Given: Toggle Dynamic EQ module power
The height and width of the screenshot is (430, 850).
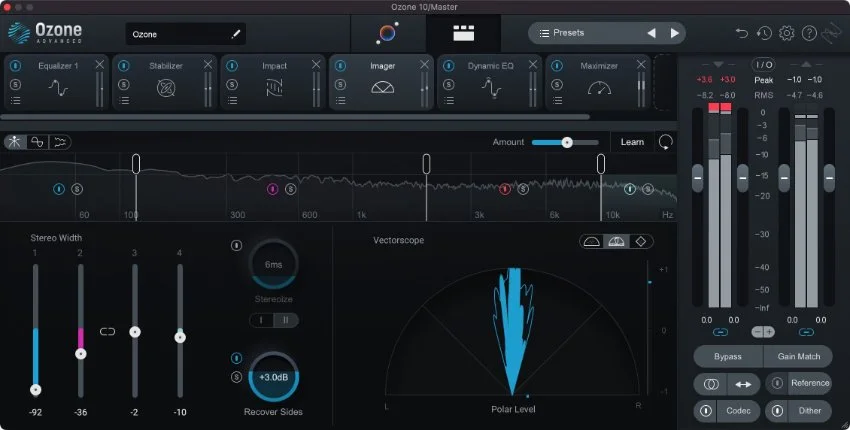Looking at the screenshot, I should [449, 66].
